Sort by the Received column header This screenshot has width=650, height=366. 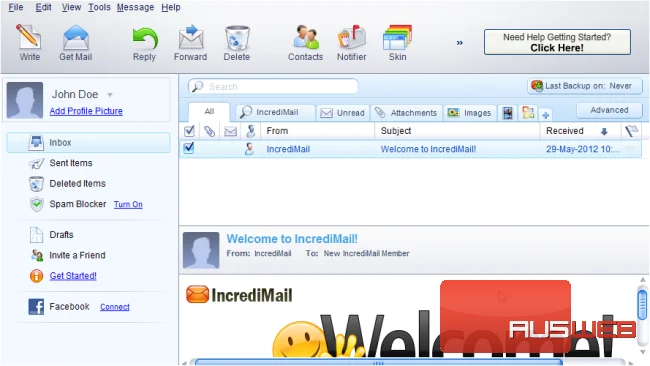pos(580,131)
